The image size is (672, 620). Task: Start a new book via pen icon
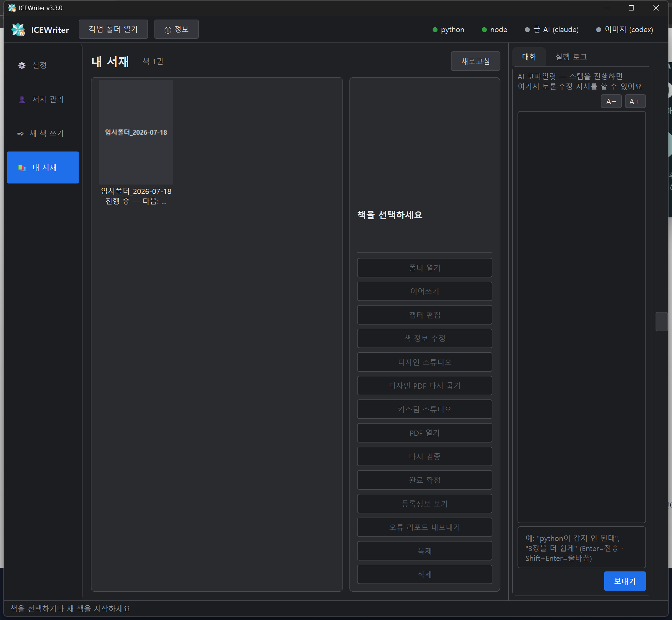coord(21,134)
